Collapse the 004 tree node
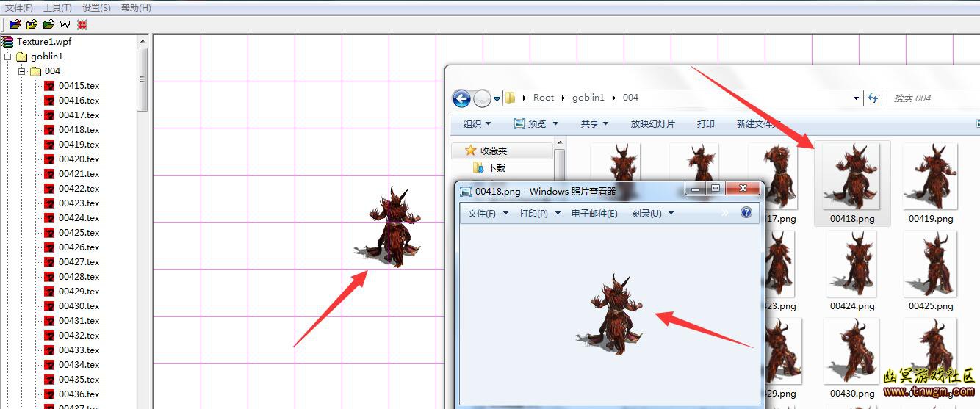 coord(22,71)
